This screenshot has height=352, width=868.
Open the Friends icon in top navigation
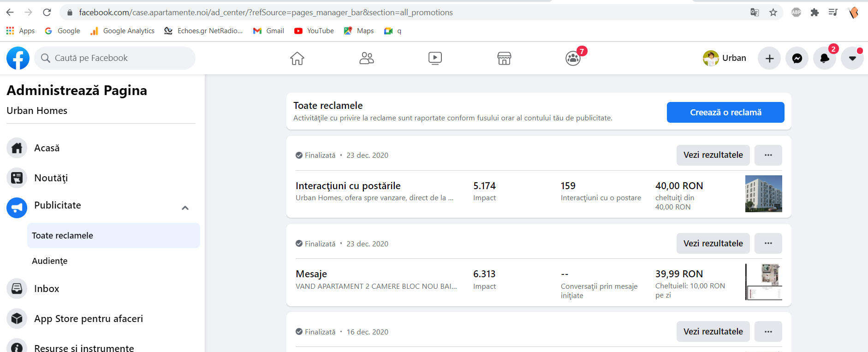point(366,58)
